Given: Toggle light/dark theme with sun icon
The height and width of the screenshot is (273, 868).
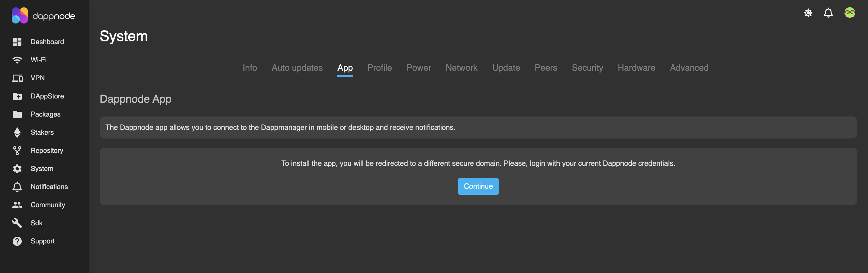Looking at the screenshot, I should tap(808, 13).
